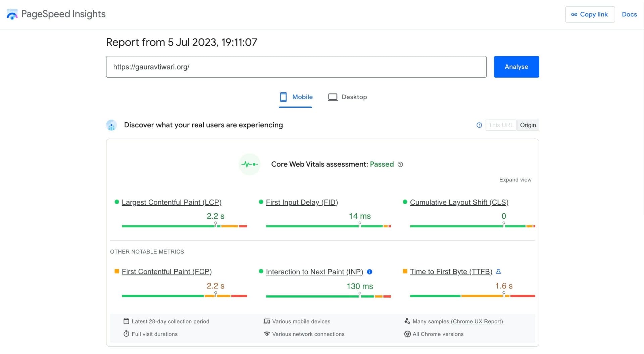Viewport: 644px width, 354px height.
Task: Switch to the Desktop tab
Action: point(348,97)
